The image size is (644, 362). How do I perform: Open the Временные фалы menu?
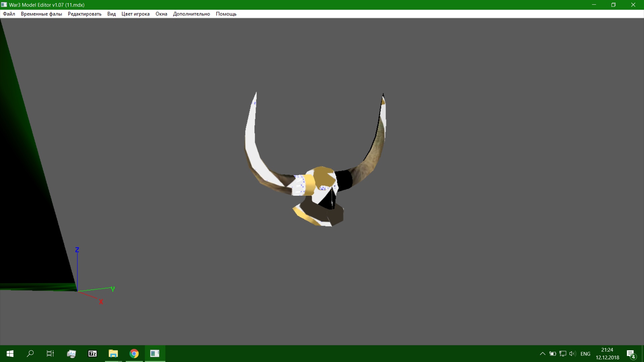(x=41, y=14)
